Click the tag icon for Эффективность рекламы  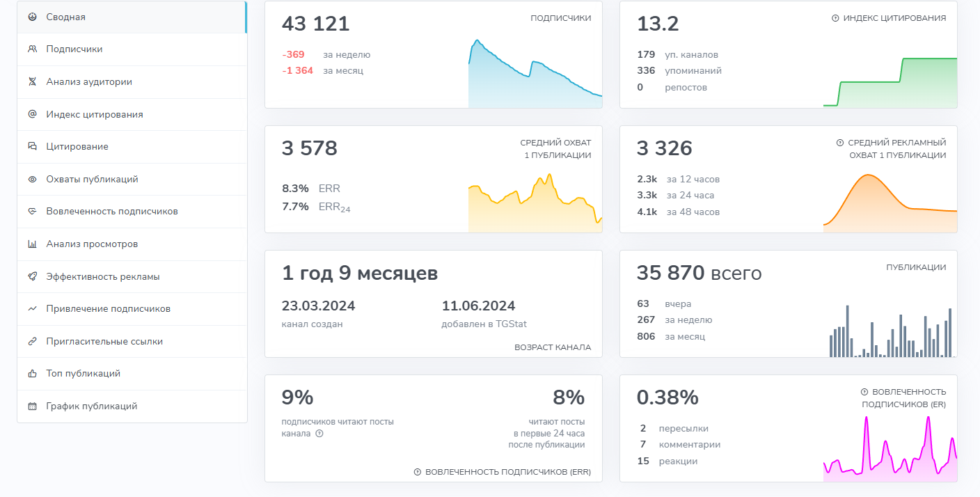(31, 276)
